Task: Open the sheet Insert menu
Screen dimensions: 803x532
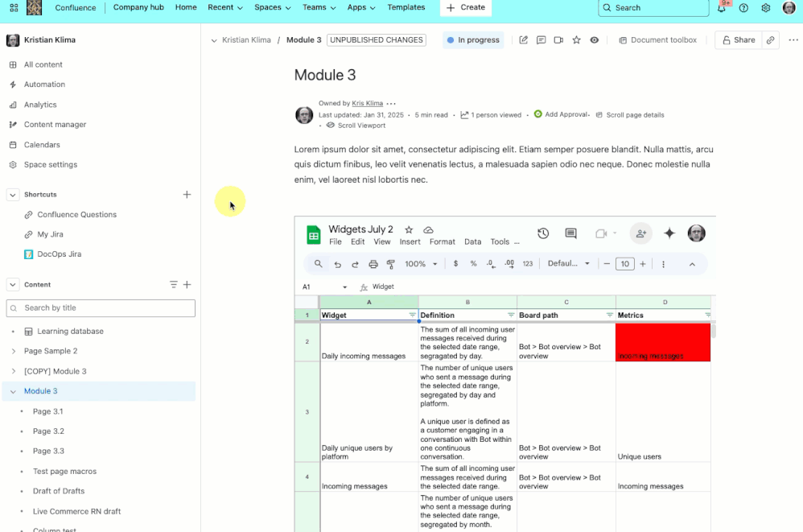Action: tap(410, 242)
